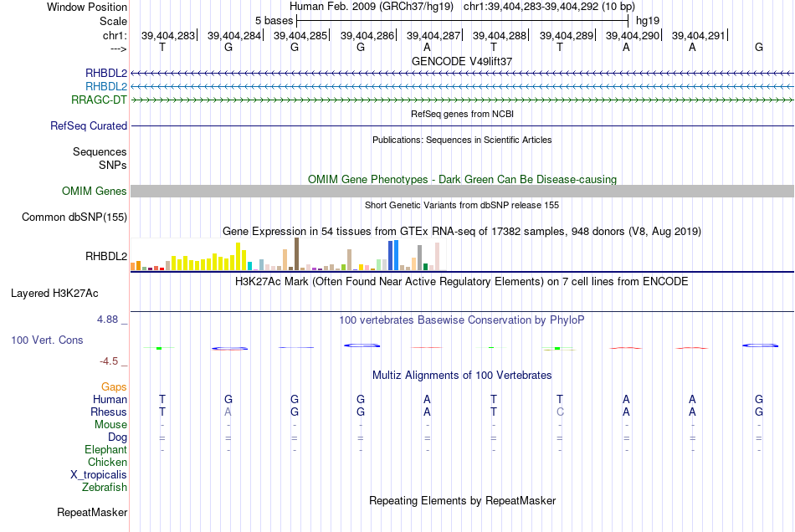
Task: Open Multiz Alignments of 100 Vertebrates title
Action: coord(462,376)
